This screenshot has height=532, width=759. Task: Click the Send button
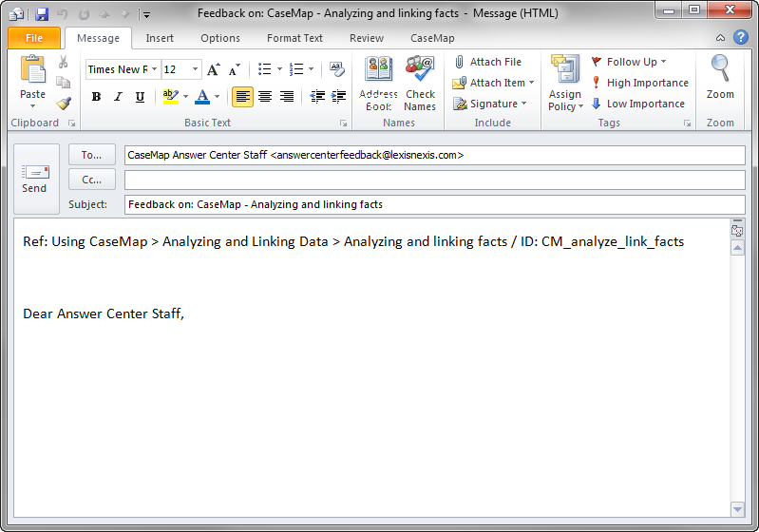(34, 179)
